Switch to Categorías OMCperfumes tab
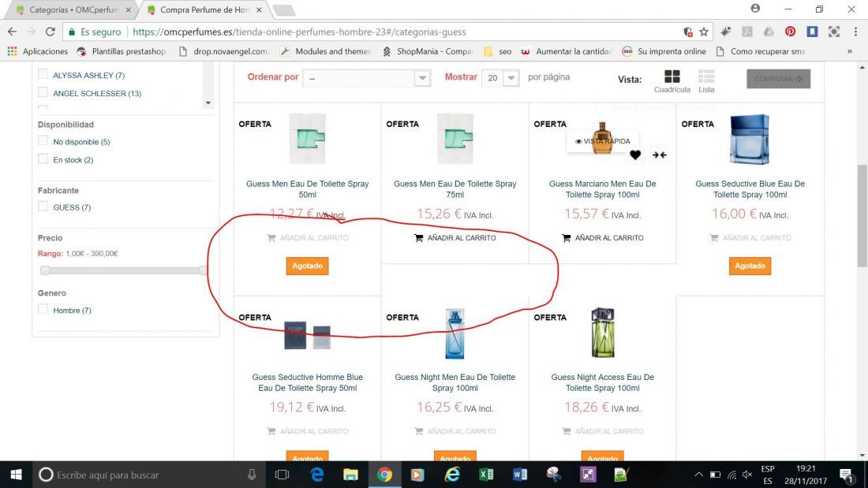 [x=73, y=10]
